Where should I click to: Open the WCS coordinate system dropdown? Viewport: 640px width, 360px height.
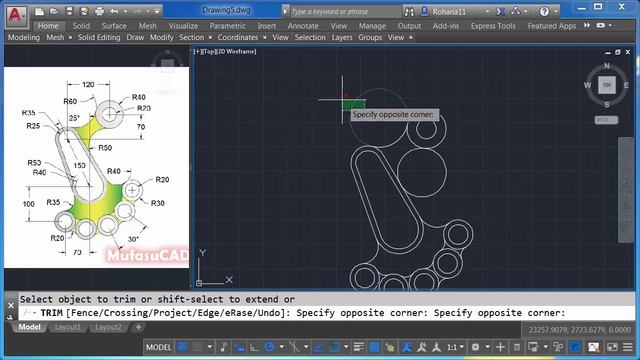tap(606, 120)
